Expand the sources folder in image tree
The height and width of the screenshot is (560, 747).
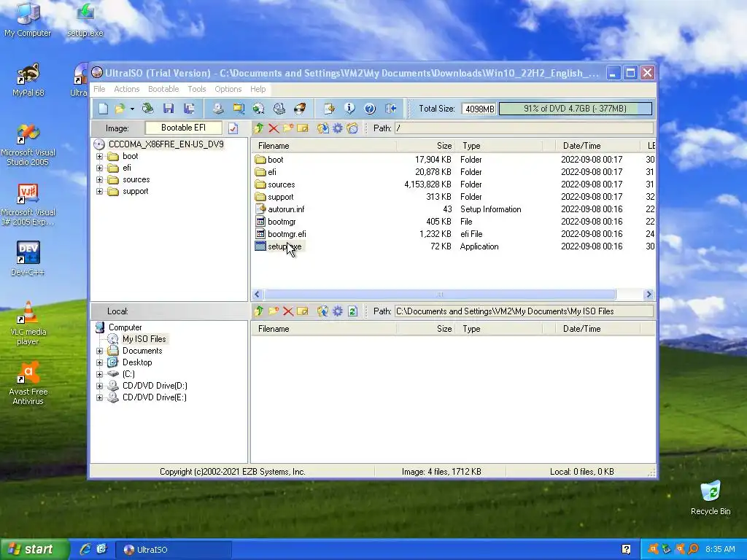tap(99, 179)
